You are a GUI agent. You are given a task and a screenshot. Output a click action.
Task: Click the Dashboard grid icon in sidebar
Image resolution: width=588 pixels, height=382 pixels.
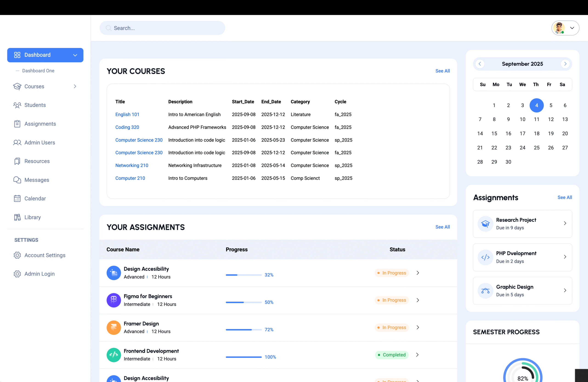coord(17,55)
